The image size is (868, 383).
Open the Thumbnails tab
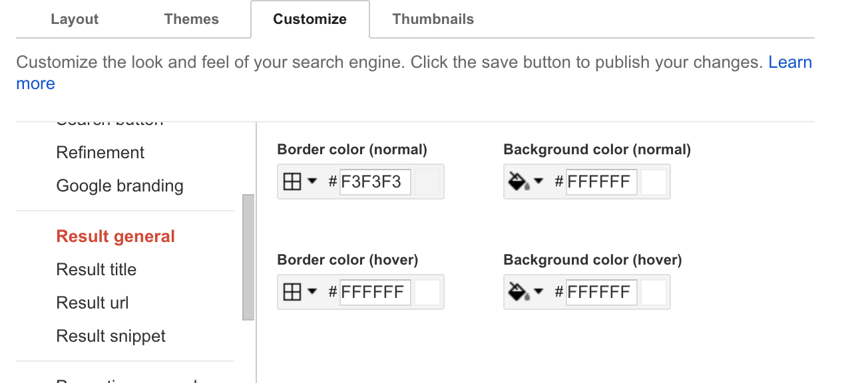click(x=433, y=19)
